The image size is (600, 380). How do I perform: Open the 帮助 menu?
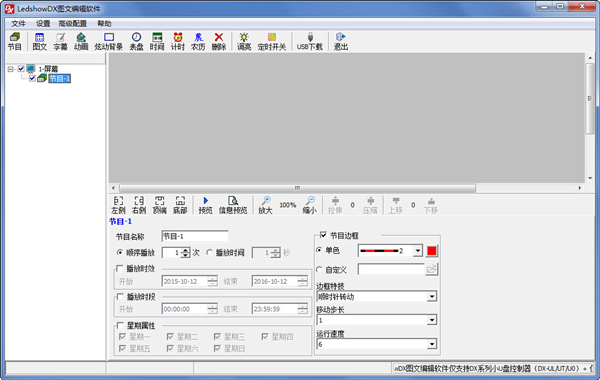click(x=104, y=24)
